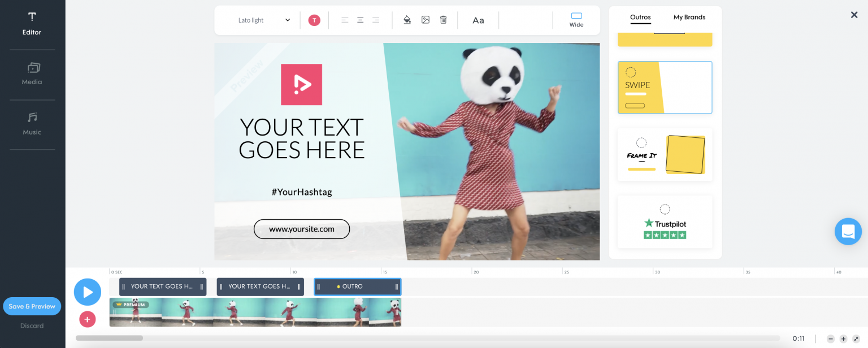Align text to the right

pos(376,20)
